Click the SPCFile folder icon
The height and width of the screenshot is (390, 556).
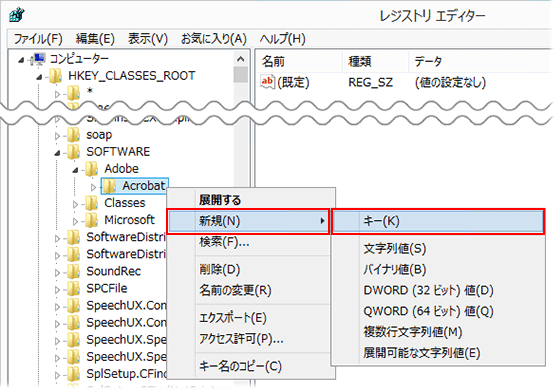click(x=74, y=289)
